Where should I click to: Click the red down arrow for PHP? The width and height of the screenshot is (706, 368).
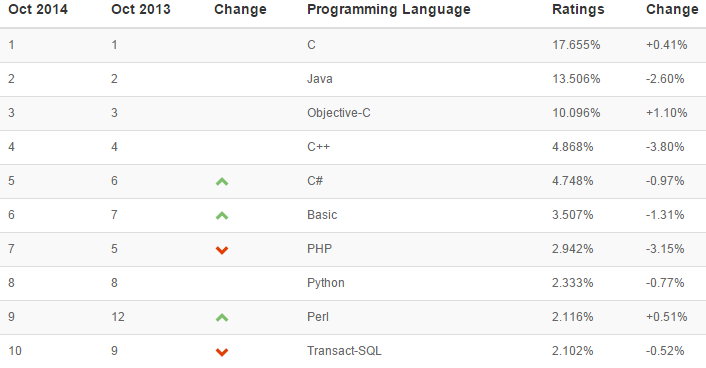[222, 250]
